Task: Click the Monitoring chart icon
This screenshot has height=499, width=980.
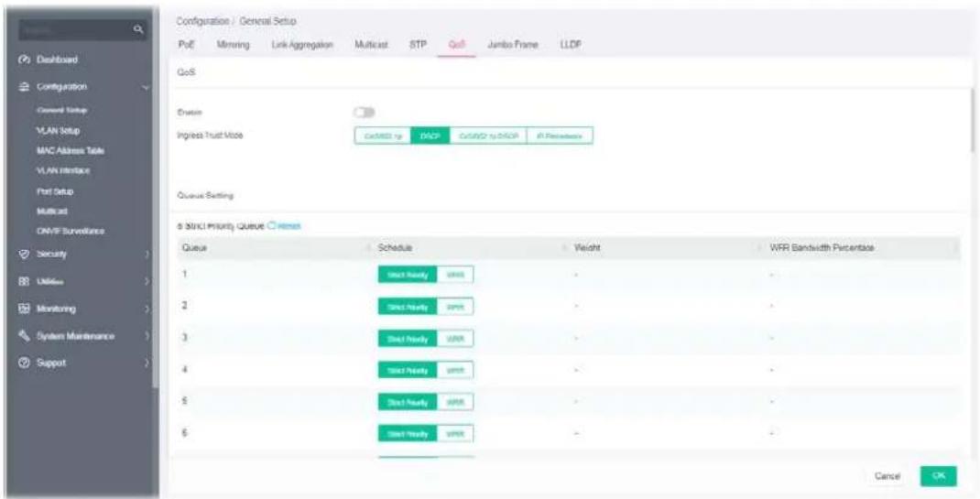Action: click(x=27, y=309)
